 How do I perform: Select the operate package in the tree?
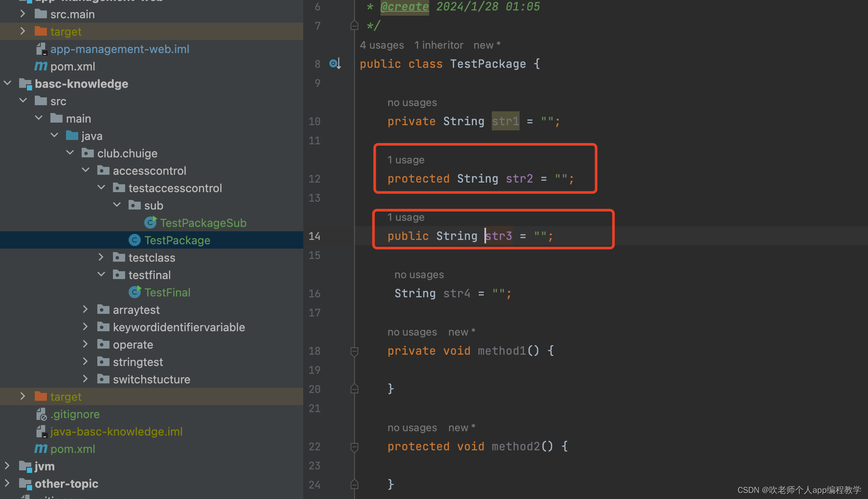133,344
